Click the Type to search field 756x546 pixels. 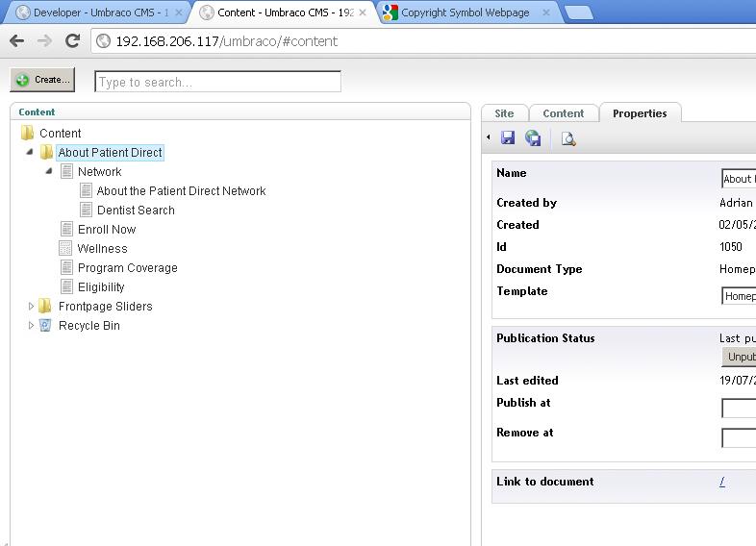[x=218, y=82]
